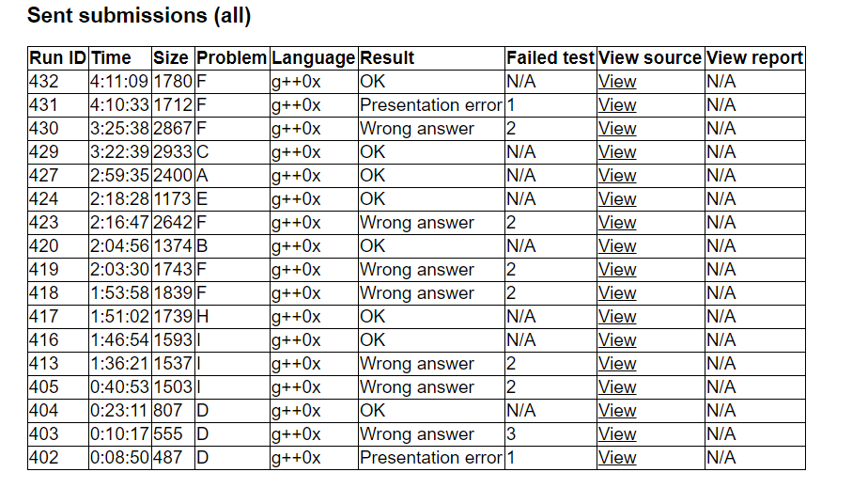Open source View link for run 416
Image resolution: width=868 pixels, height=488 pixels.
click(617, 340)
